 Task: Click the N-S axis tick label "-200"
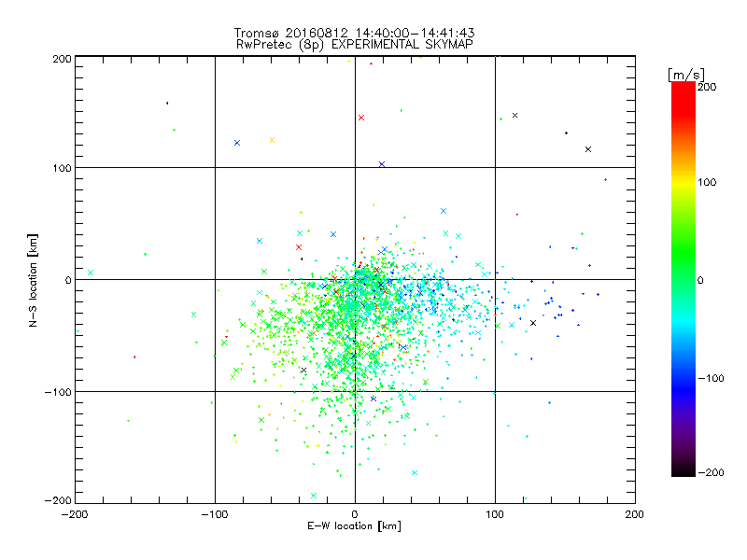pos(58,500)
